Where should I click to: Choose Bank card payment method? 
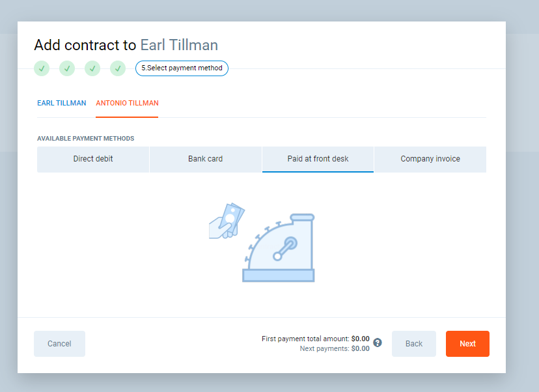click(206, 159)
